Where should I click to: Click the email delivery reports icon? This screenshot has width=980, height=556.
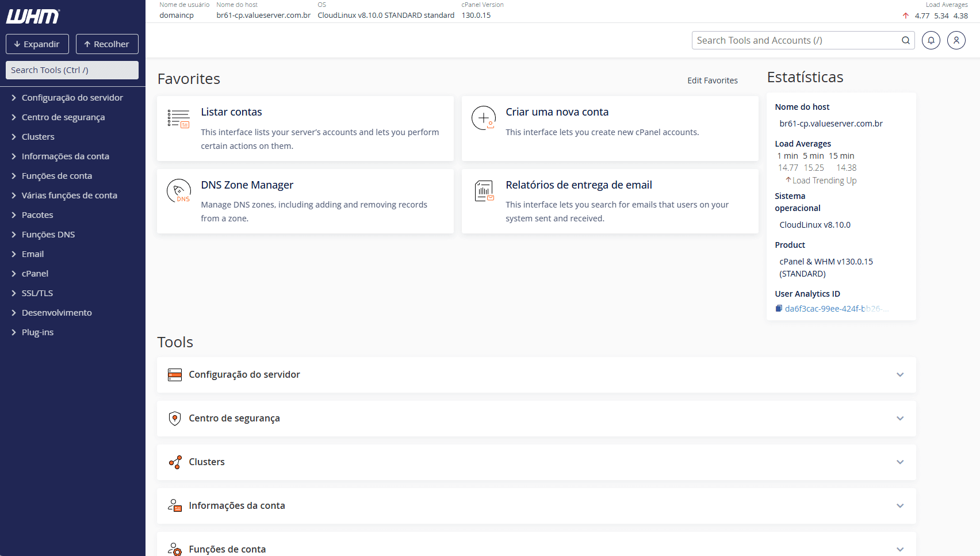point(484,191)
